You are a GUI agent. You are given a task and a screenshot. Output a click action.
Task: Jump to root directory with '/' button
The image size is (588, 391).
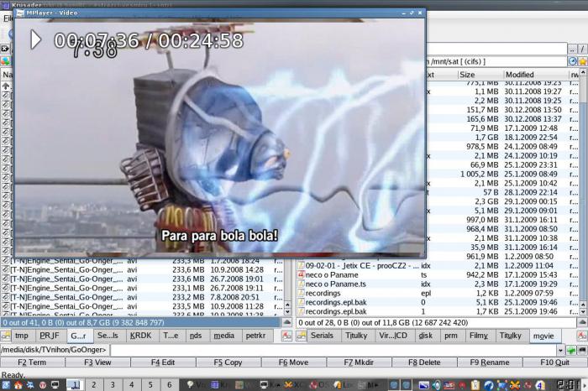[x=582, y=50]
